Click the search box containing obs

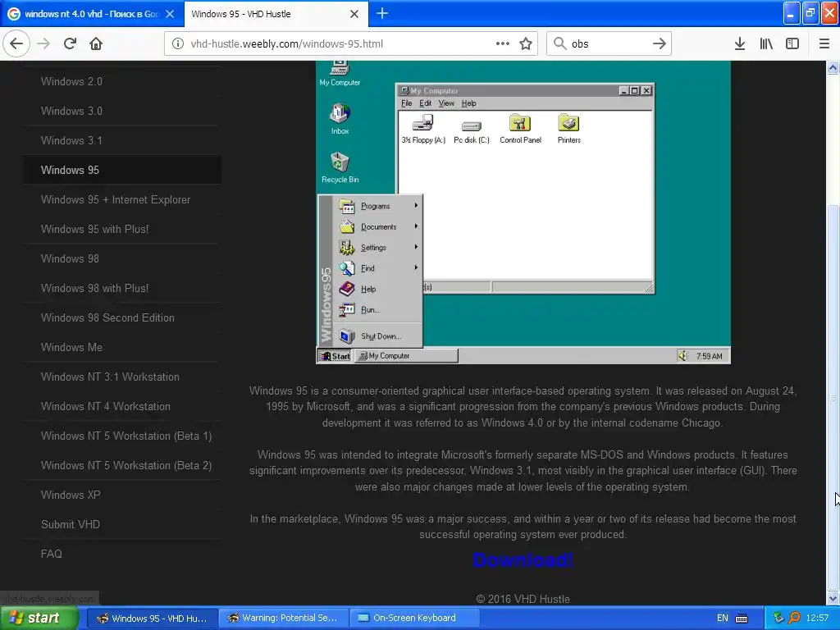[609, 43]
